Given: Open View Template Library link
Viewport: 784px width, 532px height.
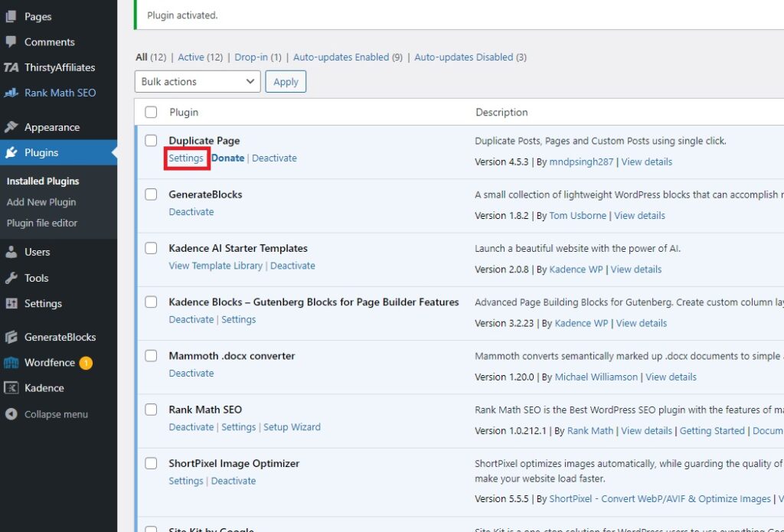Looking at the screenshot, I should coord(215,266).
